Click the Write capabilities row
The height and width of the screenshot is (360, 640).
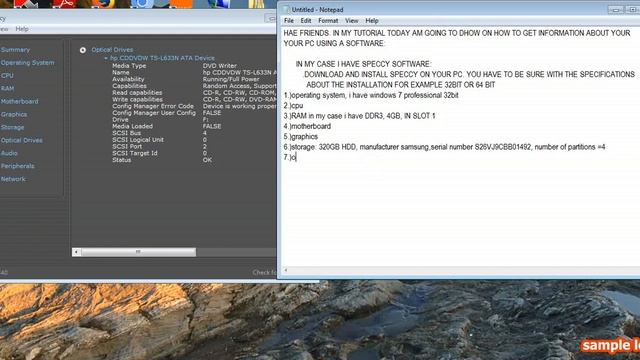(x=194, y=100)
